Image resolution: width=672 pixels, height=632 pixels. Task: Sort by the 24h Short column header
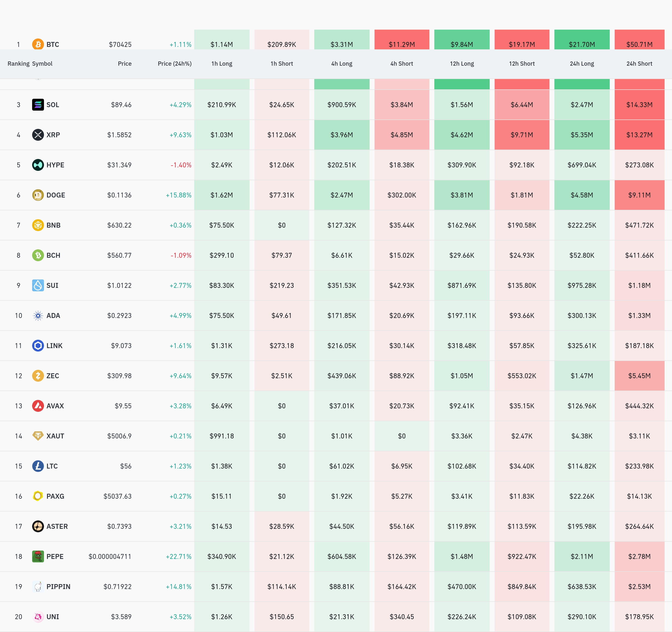[639, 63]
